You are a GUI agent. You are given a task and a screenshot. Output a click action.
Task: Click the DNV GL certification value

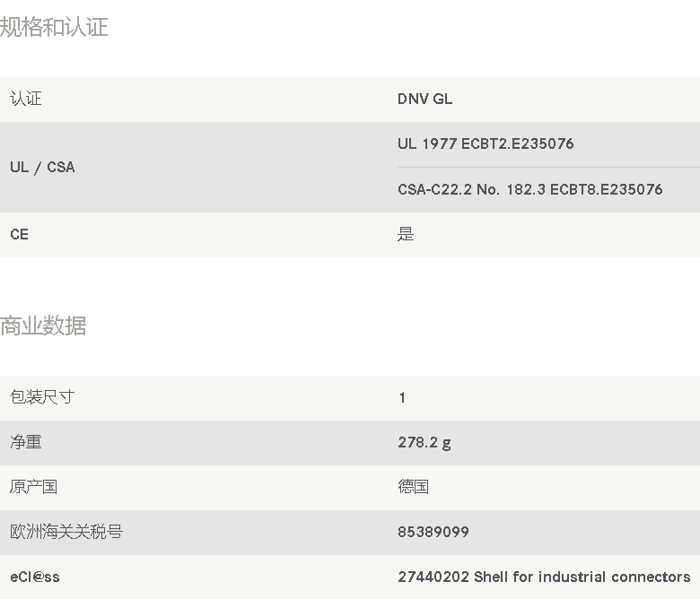(x=424, y=99)
